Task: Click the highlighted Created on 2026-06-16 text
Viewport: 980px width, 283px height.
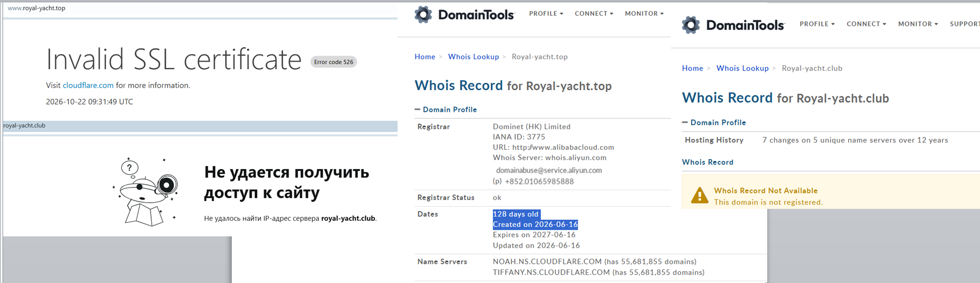Action: click(x=535, y=224)
